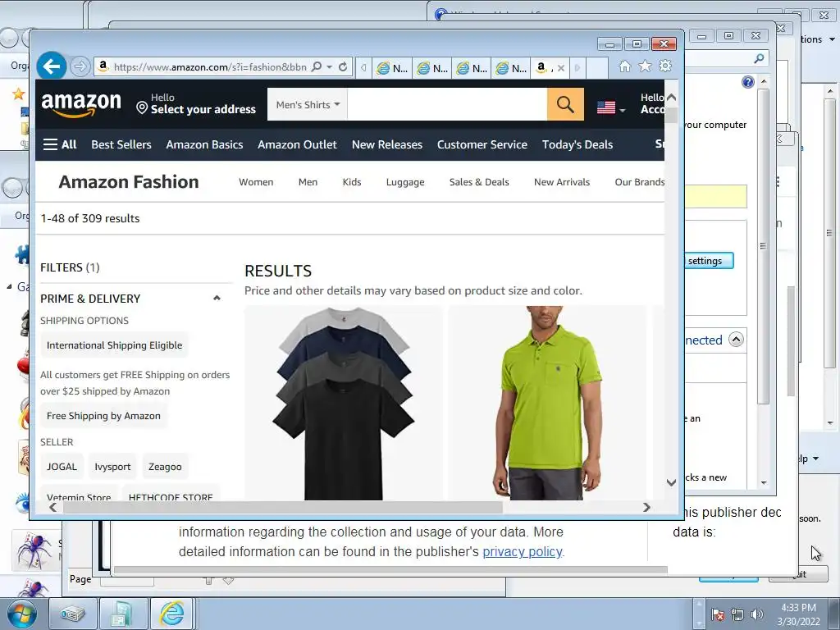Toggle the Ivysport seller filter
The width and height of the screenshot is (840, 630).
coord(112,467)
